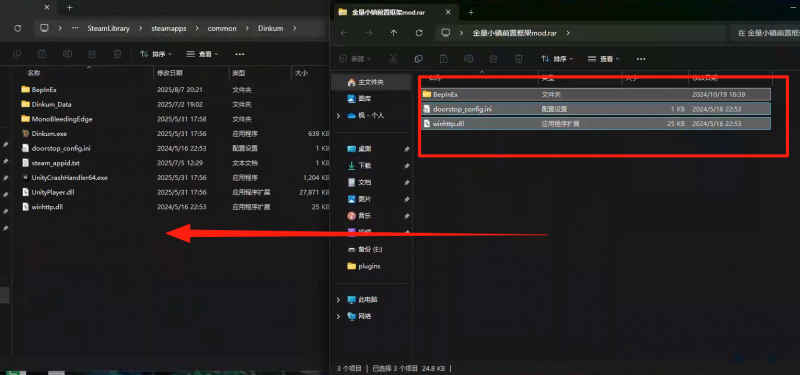Cut icon in the mod.rar toolbar
This screenshot has width=800, height=375.
pyautogui.click(x=393, y=59)
